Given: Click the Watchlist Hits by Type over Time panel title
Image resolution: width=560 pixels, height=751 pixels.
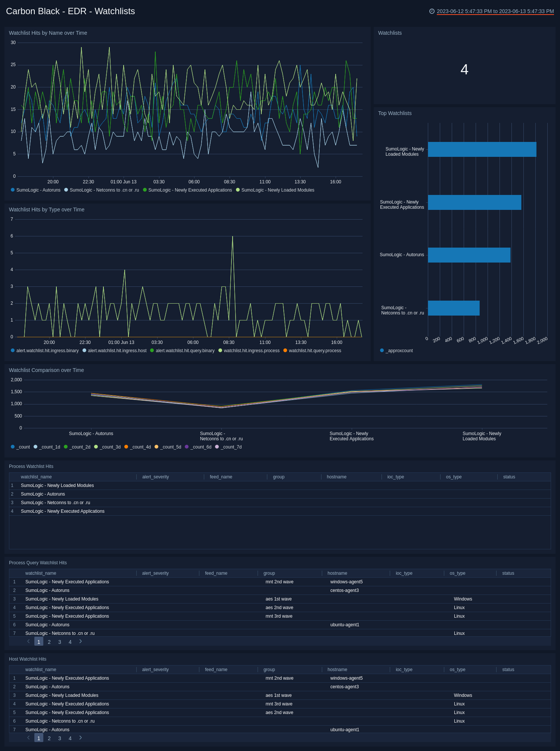Looking at the screenshot, I should click(47, 210).
